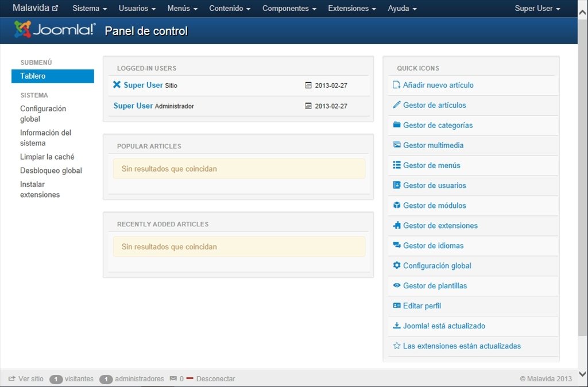
Task: Click the download icon for Joomla! está actualizado
Action: tap(396, 326)
